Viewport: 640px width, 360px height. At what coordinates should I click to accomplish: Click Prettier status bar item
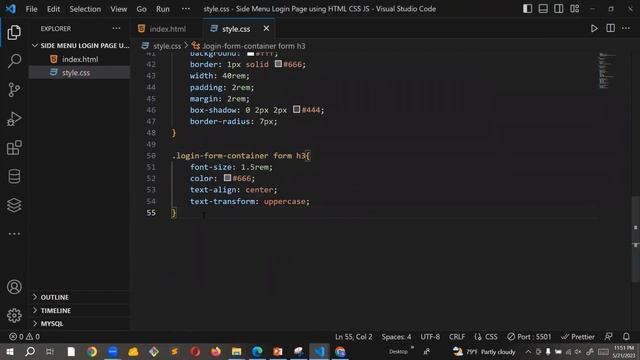[578, 337]
